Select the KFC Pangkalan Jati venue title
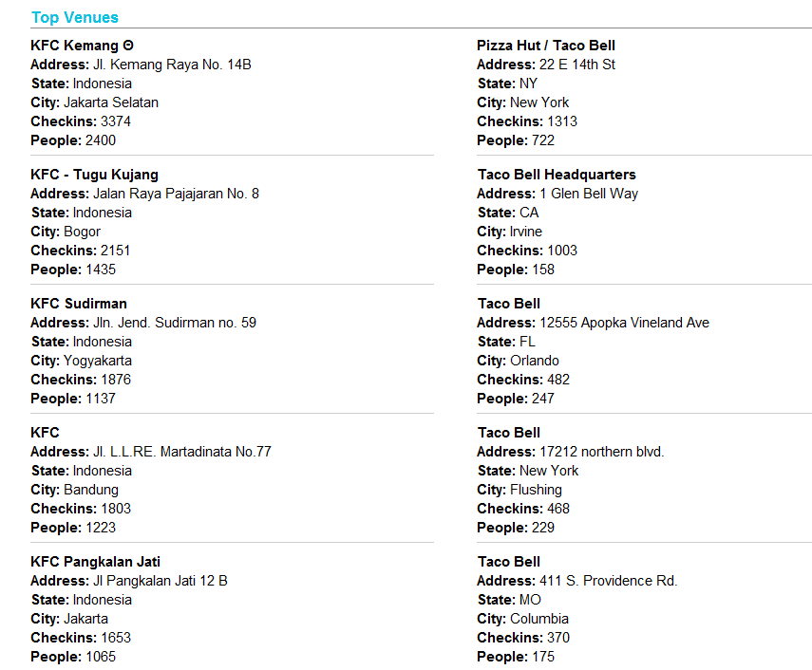812x670 pixels. coord(95,562)
